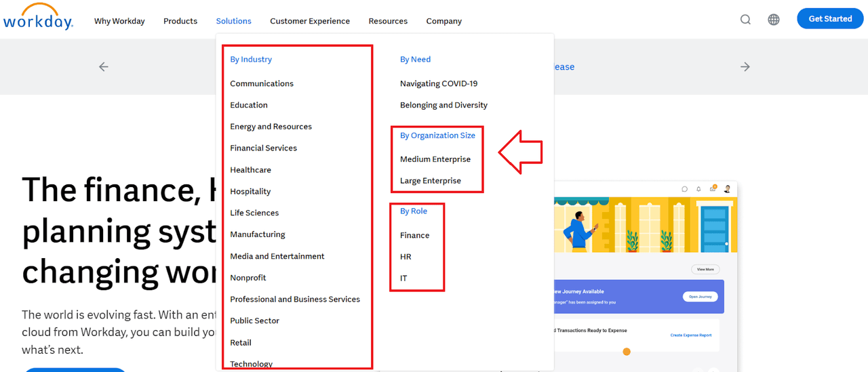868x372 pixels.
Task: Select Finance role
Action: click(415, 235)
